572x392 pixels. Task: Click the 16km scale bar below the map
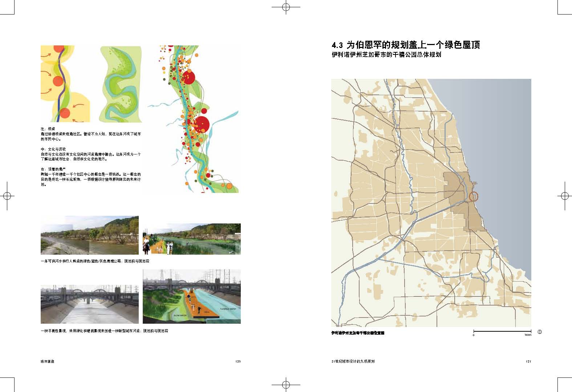(502, 331)
